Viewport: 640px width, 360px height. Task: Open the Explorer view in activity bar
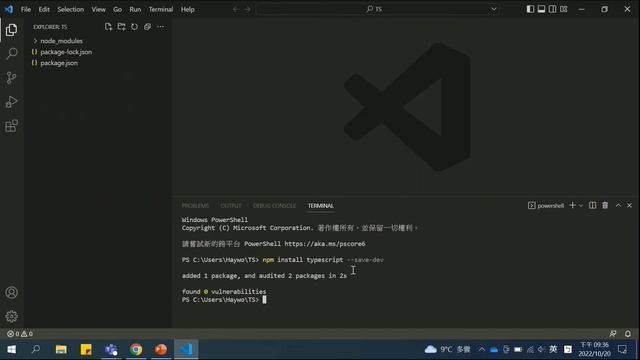(11, 30)
